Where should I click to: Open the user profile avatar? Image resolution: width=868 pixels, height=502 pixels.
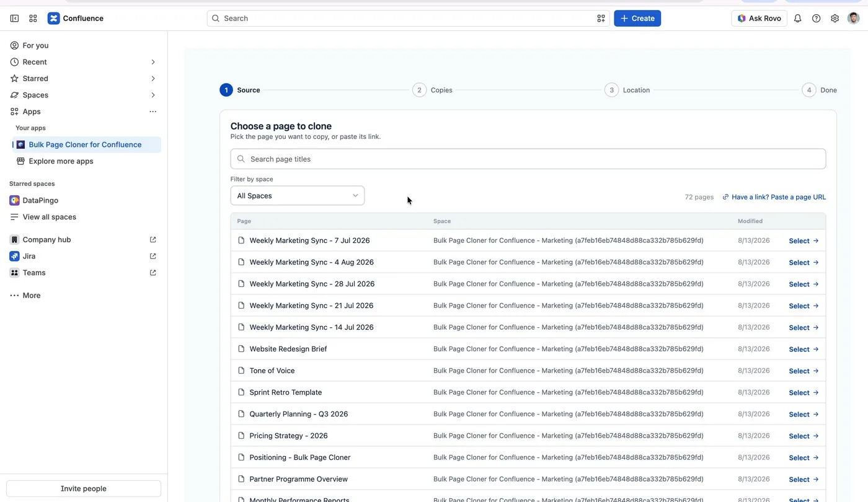point(854,19)
